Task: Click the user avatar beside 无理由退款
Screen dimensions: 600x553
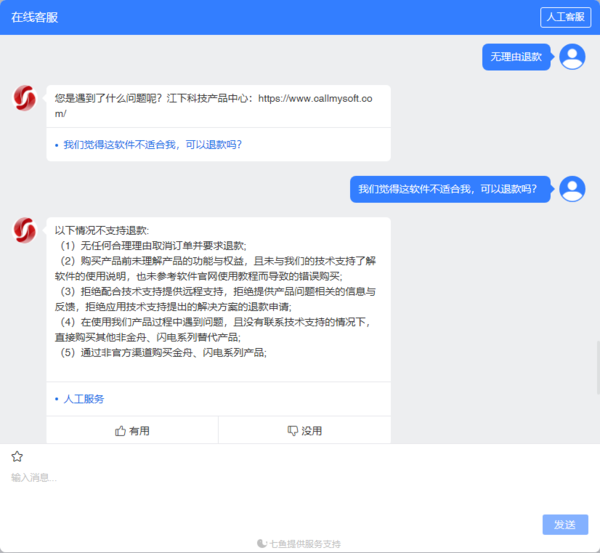Action: coord(572,57)
